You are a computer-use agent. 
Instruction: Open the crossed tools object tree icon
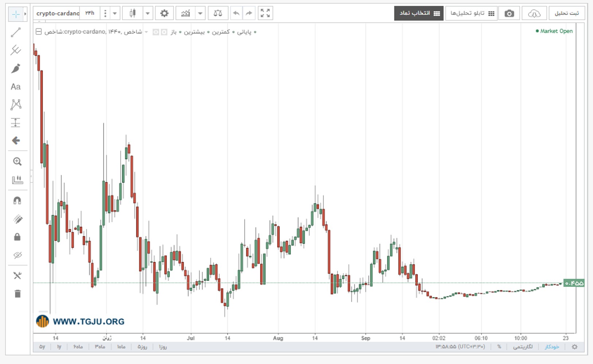tap(17, 276)
